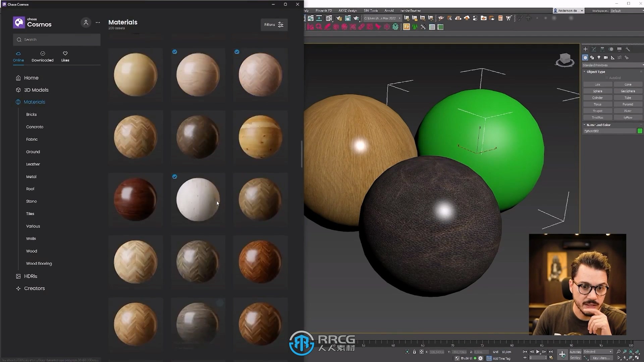Image resolution: width=644 pixels, height=362 pixels.
Task: Click the Forest Pack FP toolbar icon
Action: (407, 27)
